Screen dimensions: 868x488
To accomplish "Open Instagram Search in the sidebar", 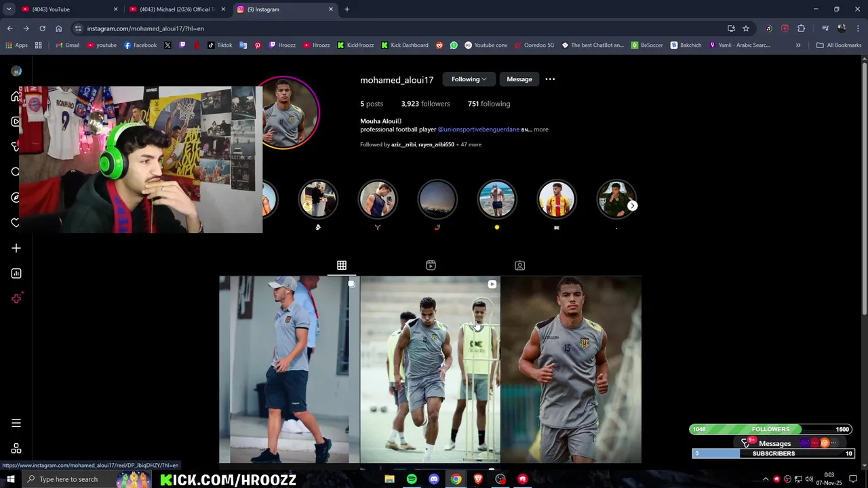I will coord(16,172).
